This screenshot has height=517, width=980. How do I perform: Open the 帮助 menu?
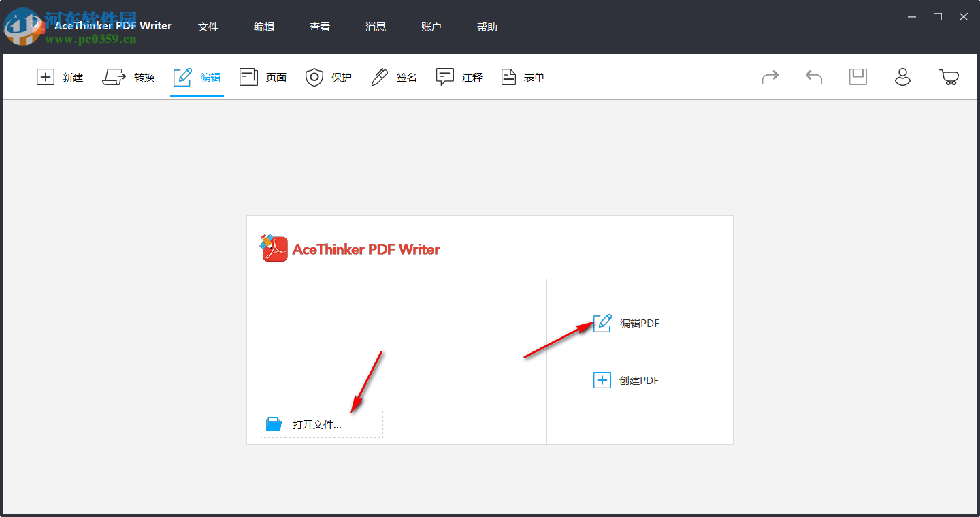(x=487, y=27)
